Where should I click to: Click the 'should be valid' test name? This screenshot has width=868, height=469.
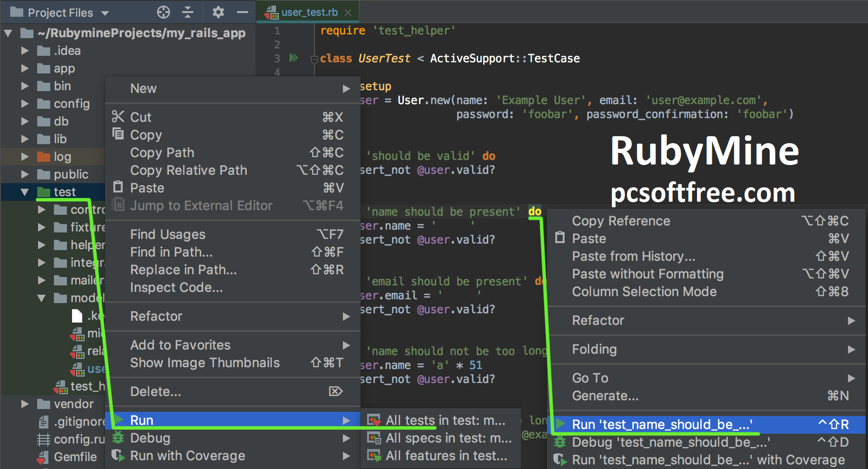tap(421, 156)
